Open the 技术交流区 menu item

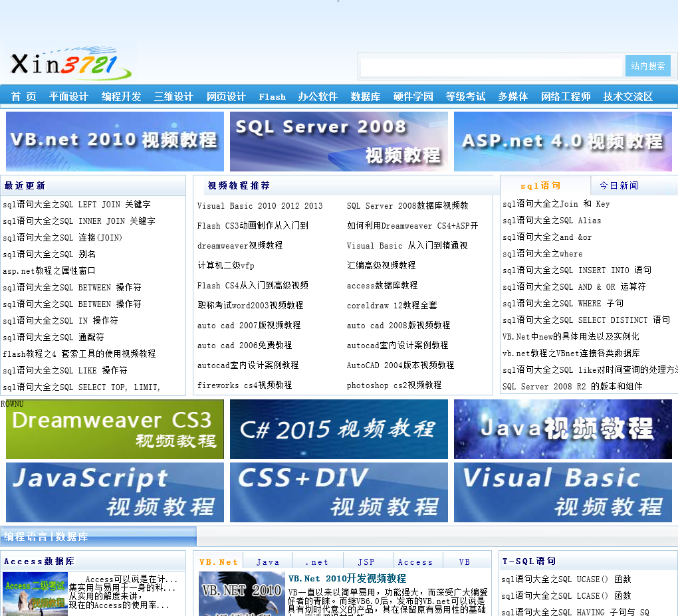pos(628,96)
